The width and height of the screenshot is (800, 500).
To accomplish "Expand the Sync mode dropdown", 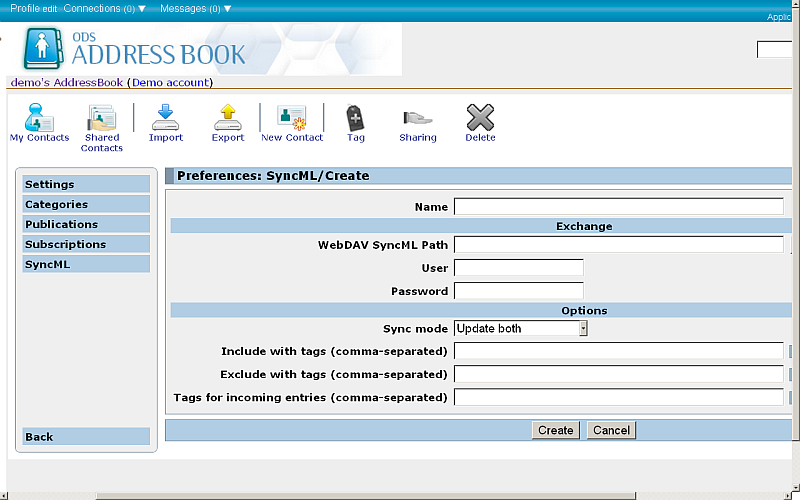I will point(521,328).
